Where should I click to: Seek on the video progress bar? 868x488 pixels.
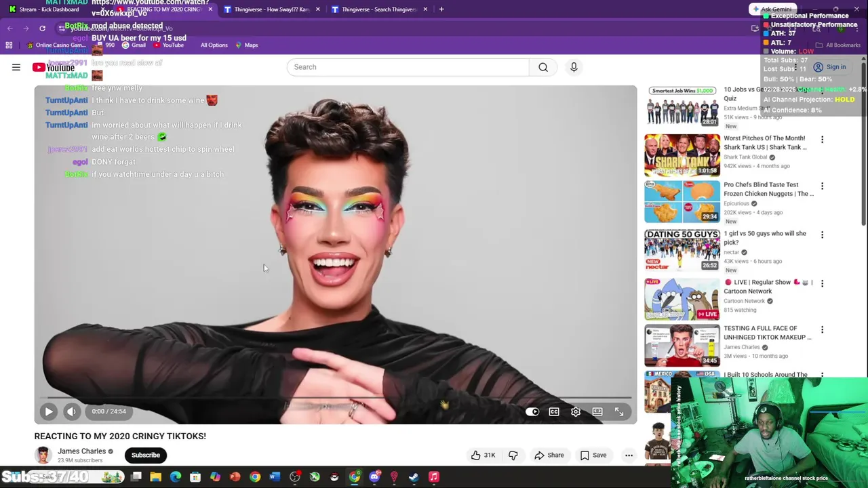coord(336,398)
